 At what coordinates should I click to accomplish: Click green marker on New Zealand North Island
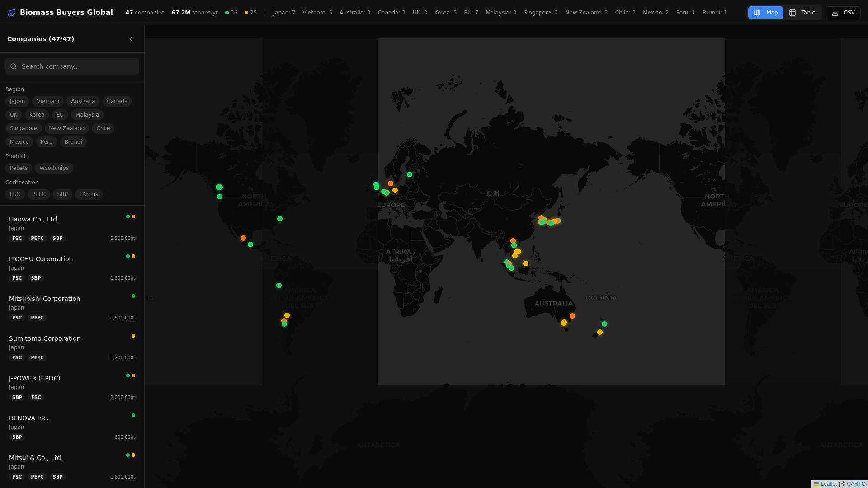pos(604,324)
